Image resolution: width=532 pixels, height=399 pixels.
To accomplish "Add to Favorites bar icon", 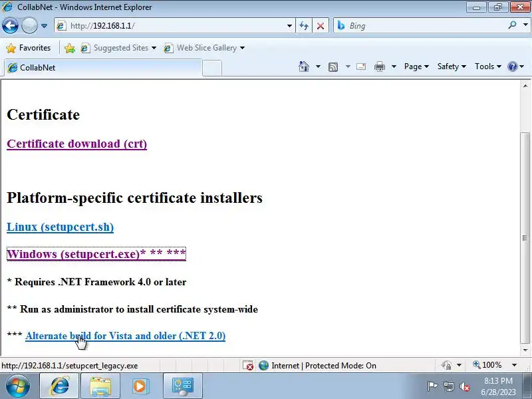I will coord(70,48).
